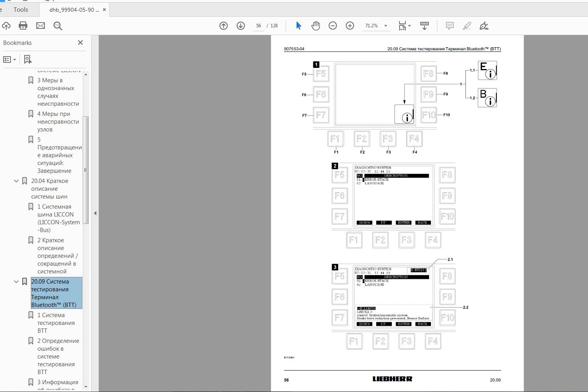The image size is (588, 392).
Task: Select the arrow selection tool
Action: point(298,26)
